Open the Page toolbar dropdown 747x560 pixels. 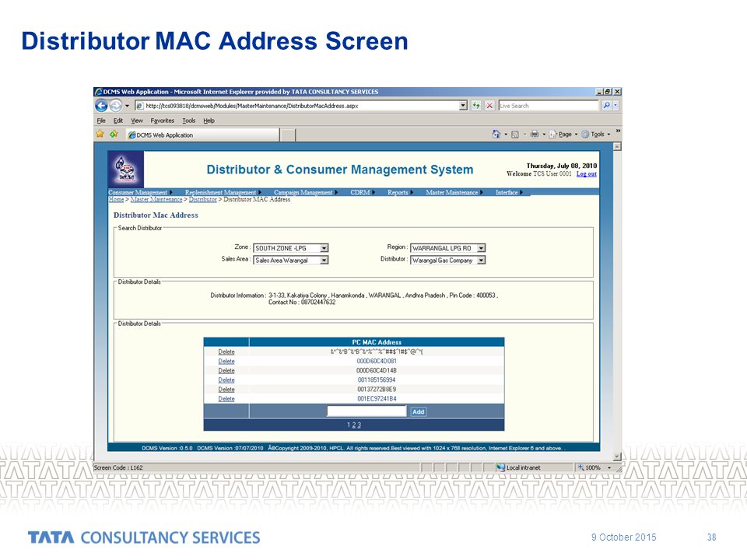(x=565, y=135)
